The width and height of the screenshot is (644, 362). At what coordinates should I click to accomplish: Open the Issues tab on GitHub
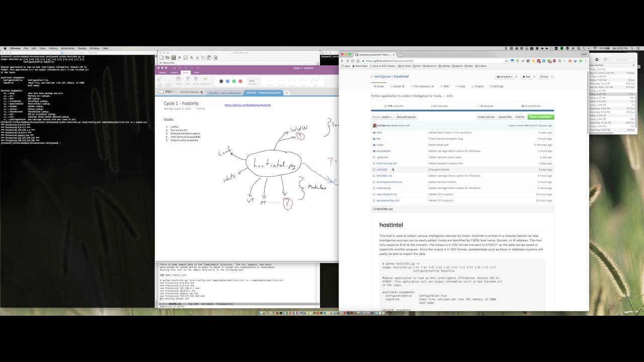click(396, 86)
